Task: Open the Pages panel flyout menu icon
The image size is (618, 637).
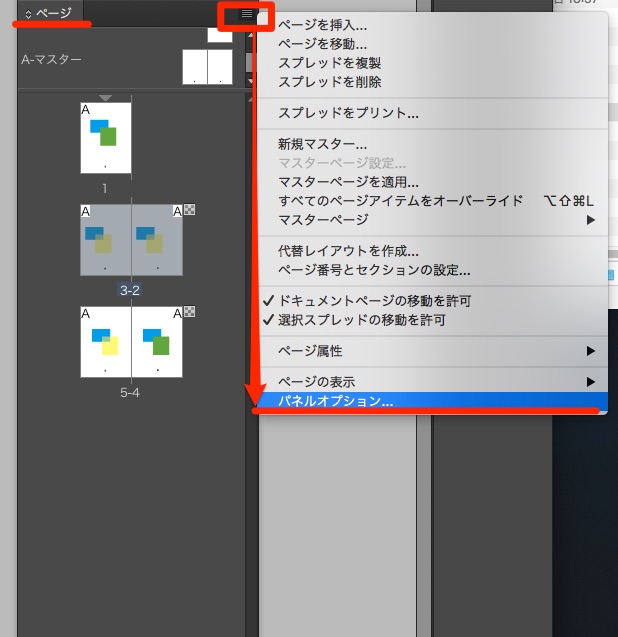Action: pos(247,14)
